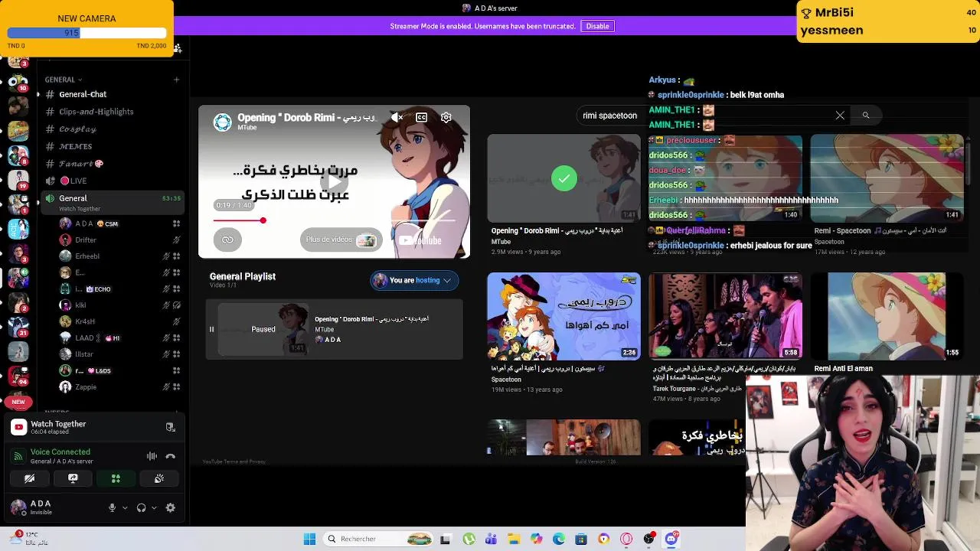Click the MTube channel avatar in the player
Image resolution: width=980 pixels, height=551 pixels.
point(223,122)
